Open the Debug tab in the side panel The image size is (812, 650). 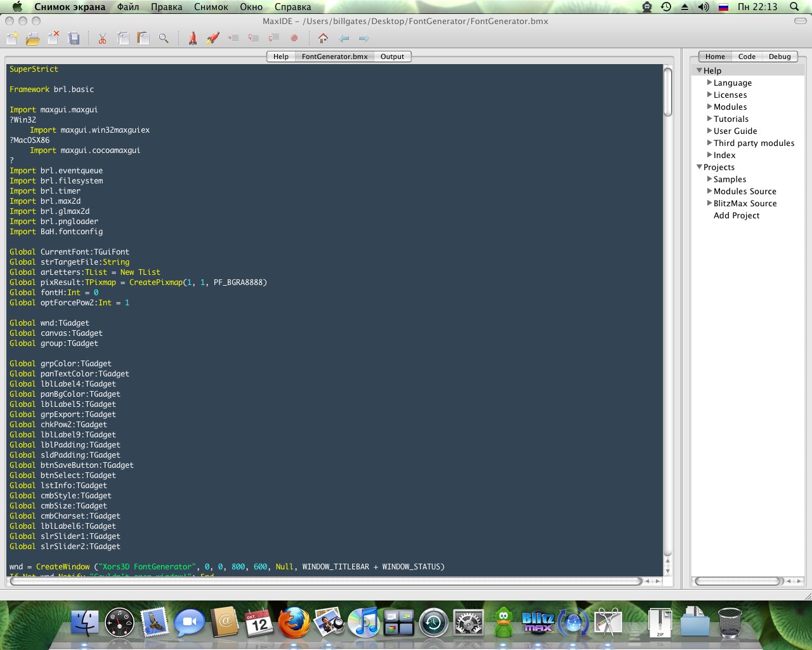tap(779, 56)
